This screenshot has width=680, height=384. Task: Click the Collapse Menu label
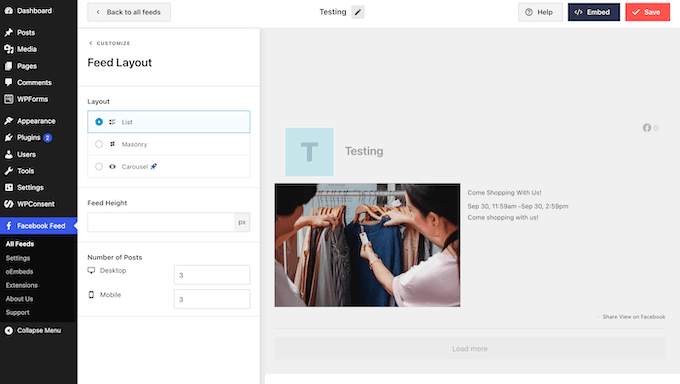pyautogui.click(x=39, y=331)
